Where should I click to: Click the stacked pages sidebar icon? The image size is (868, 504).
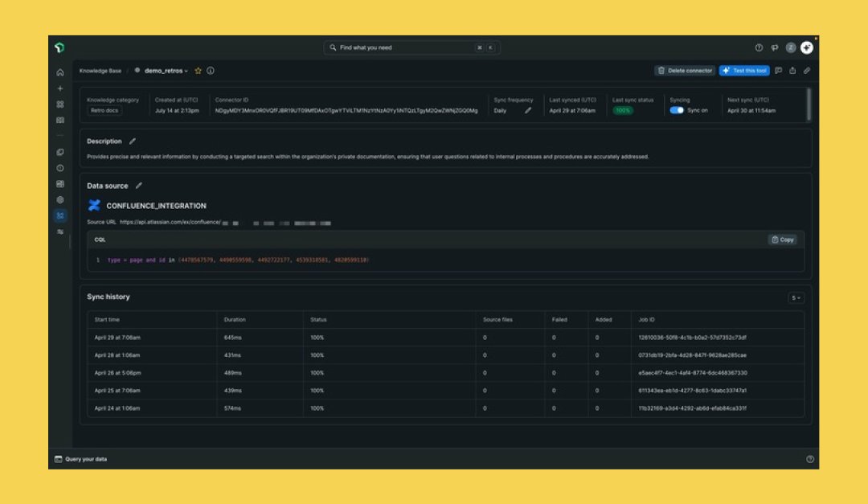click(59, 152)
